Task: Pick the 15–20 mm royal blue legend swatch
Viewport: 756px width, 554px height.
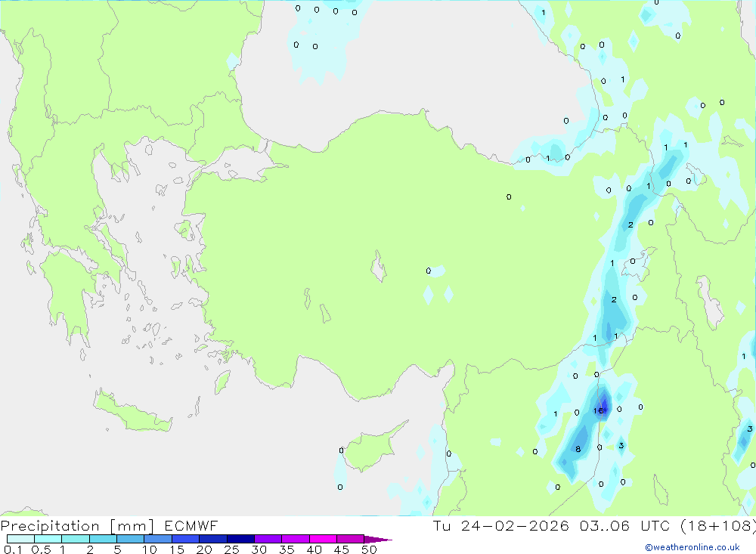Action: (186, 539)
